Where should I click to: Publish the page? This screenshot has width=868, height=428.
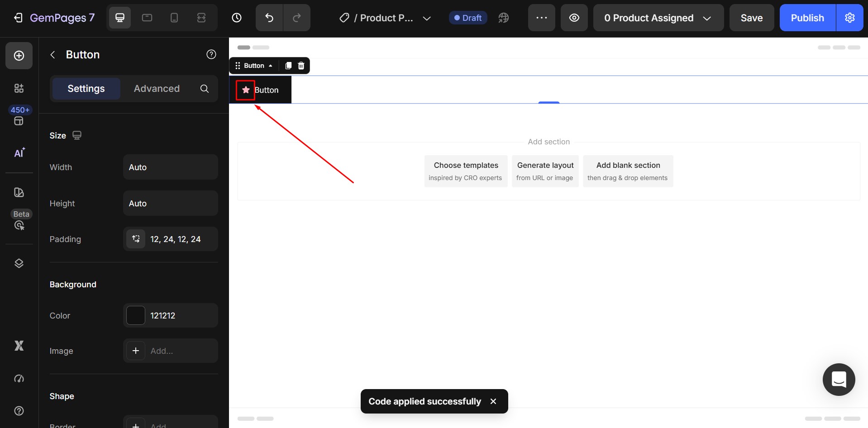[x=807, y=18]
